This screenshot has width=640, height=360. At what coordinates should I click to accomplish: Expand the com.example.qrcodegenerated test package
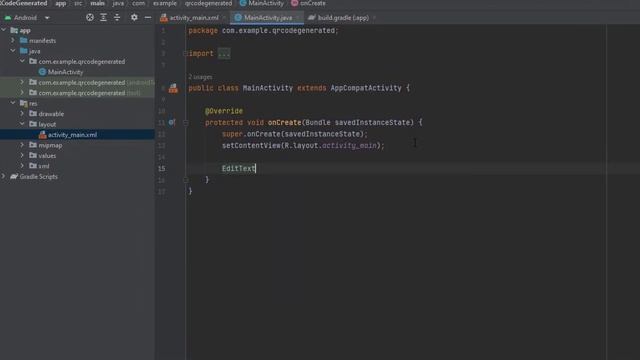coord(22,93)
